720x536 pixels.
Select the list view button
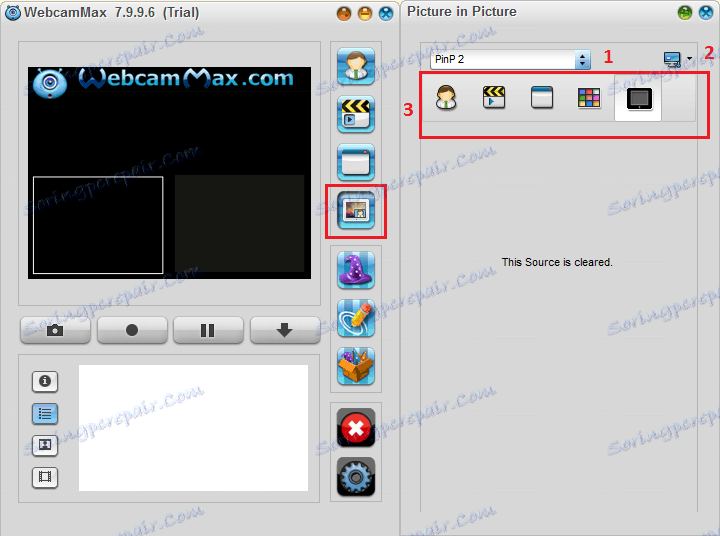[45, 413]
